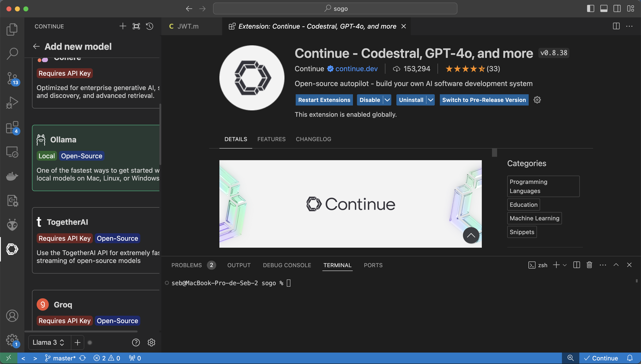Click the scroll-to-top arrow on README
Viewport: 641px width, 364px height.
point(471,235)
